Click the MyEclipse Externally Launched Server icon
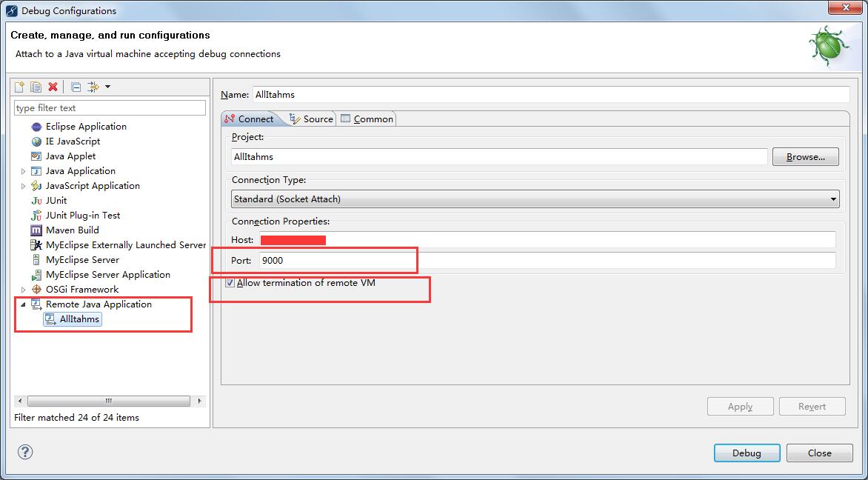The width and height of the screenshot is (868, 480). pyautogui.click(x=36, y=244)
